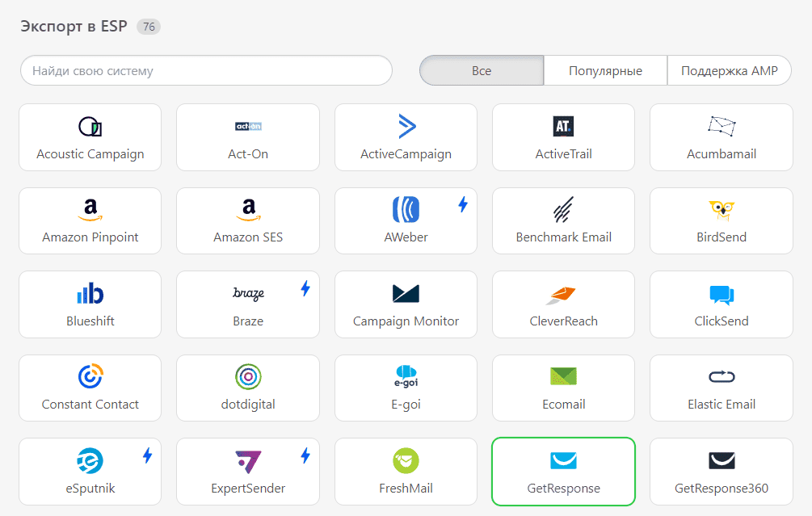Switch to the Все filter tab
The width and height of the screenshot is (812, 516).
click(482, 71)
